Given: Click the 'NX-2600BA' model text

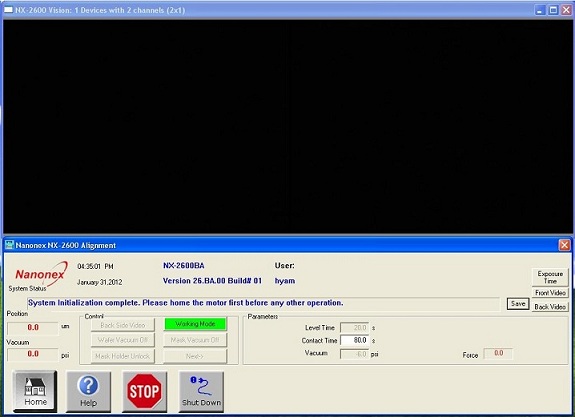Looking at the screenshot, I should tap(184, 265).
